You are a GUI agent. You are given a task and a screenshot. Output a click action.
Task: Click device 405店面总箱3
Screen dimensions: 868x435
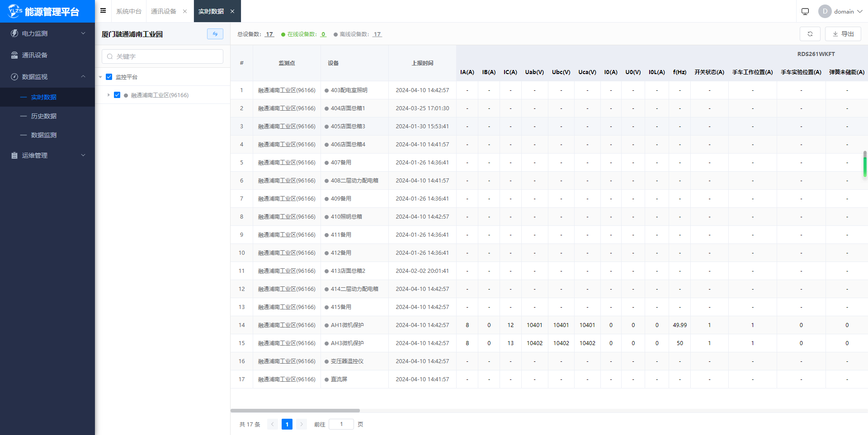point(348,126)
